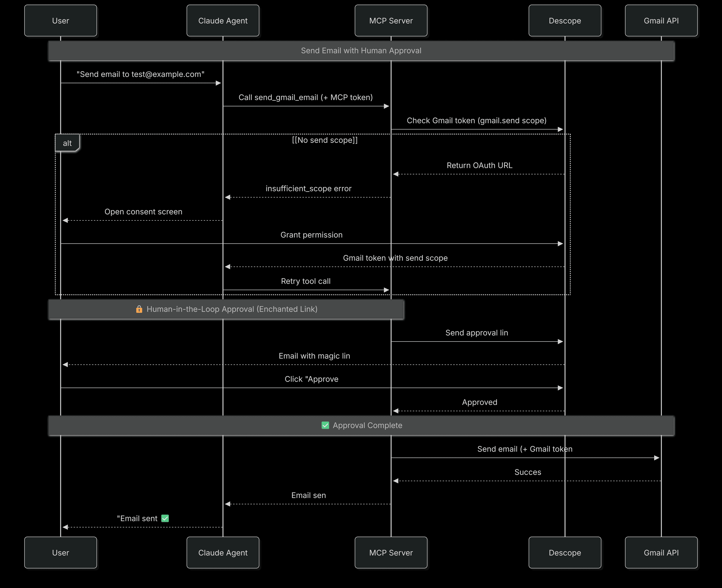Click the "Email with magic lin" message label
Image resolution: width=722 pixels, height=588 pixels.
[x=314, y=356]
